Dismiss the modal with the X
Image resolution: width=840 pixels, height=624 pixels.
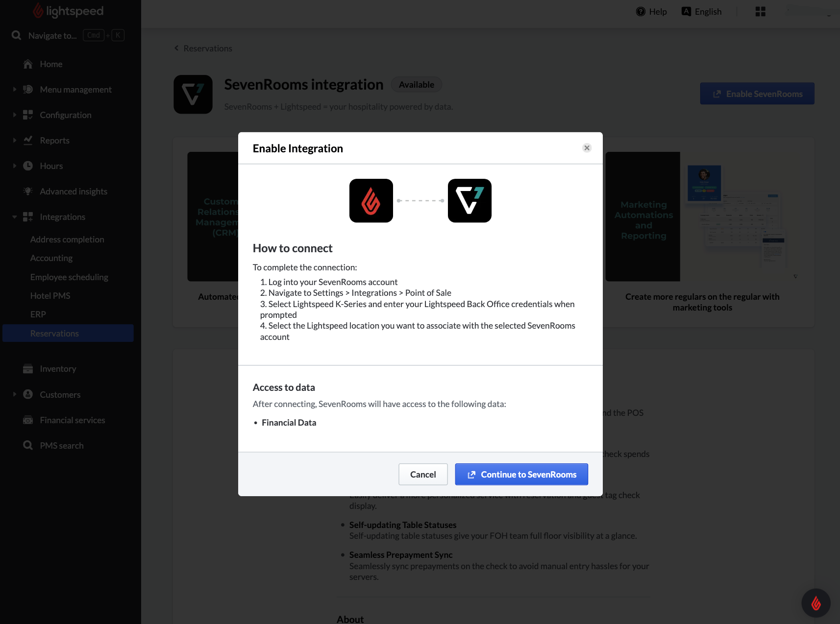(587, 147)
